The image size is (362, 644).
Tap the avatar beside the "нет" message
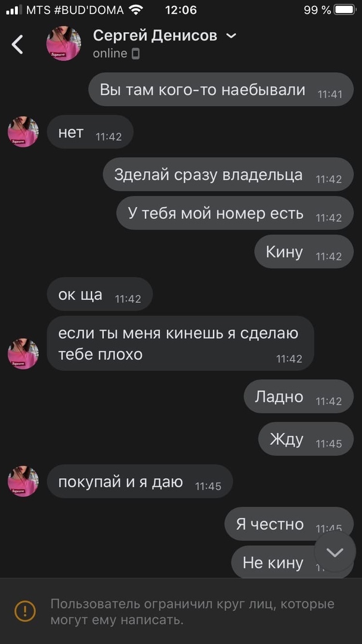23,132
